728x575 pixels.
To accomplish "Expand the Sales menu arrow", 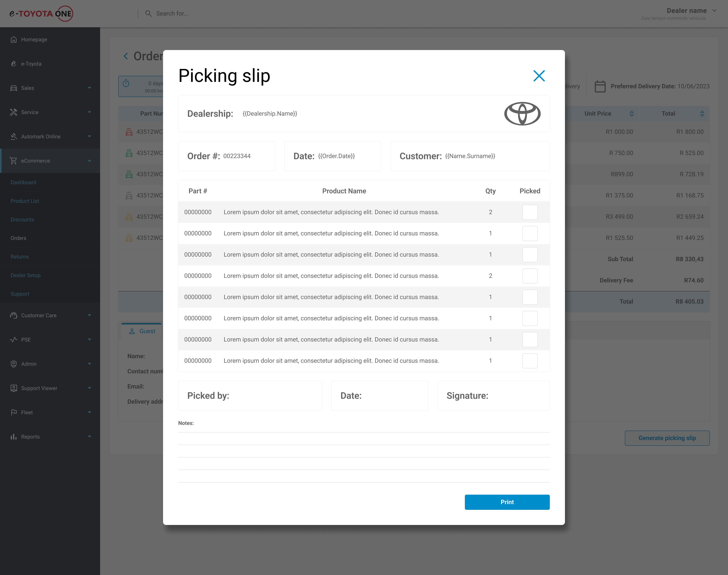I will point(89,88).
